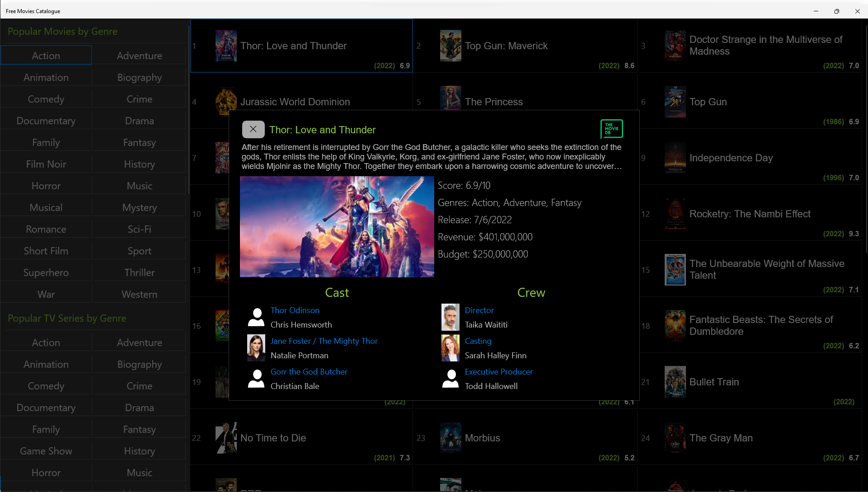Click Casting Sarah Halley Finn profile icon
This screenshot has width=868, height=492.
pyautogui.click(x=450, y=348)
